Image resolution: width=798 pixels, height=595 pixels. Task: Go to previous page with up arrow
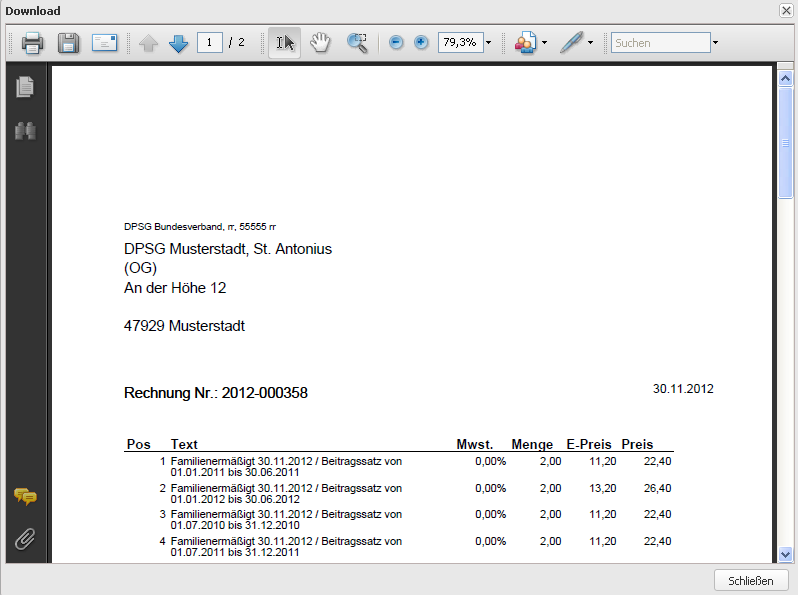tap(149, 43)
